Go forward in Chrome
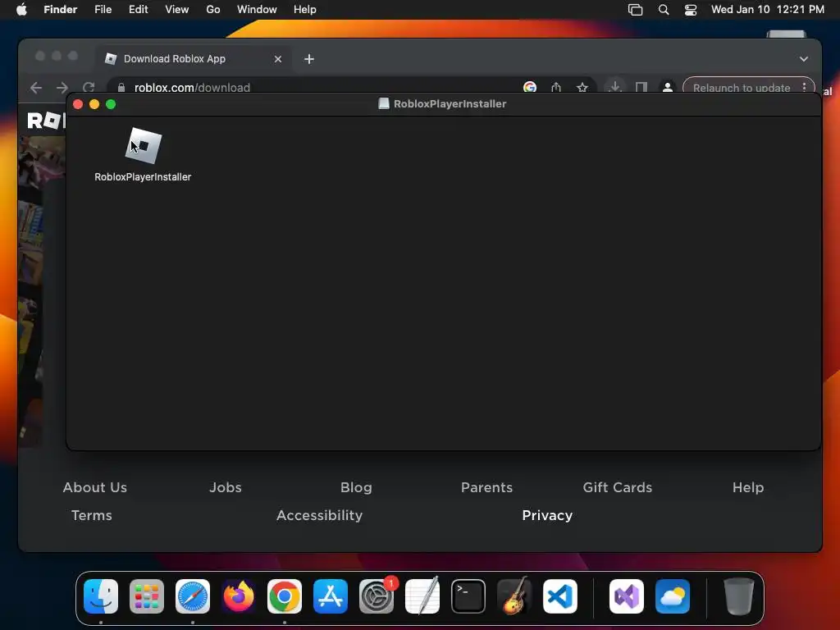840x630 pixels. [x=62, y=87]
